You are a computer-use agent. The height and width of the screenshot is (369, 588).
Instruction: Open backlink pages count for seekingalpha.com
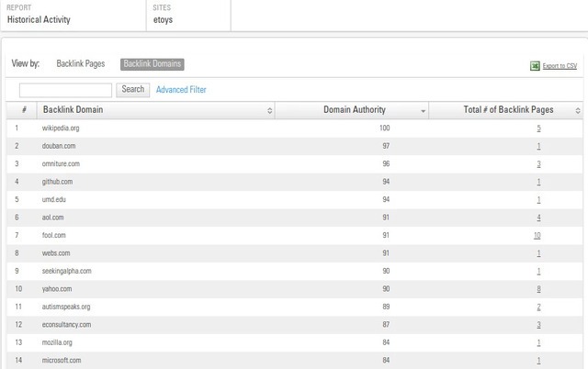(x=538, y=271)
